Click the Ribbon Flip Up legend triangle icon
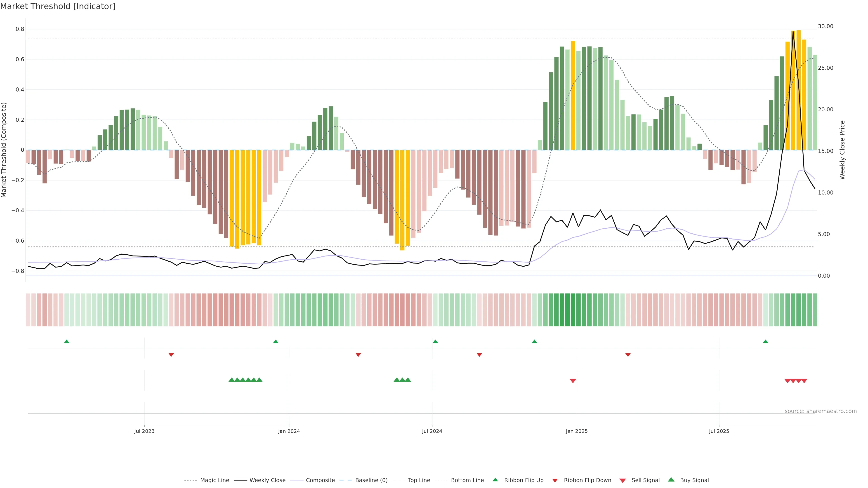 (495, 480)
